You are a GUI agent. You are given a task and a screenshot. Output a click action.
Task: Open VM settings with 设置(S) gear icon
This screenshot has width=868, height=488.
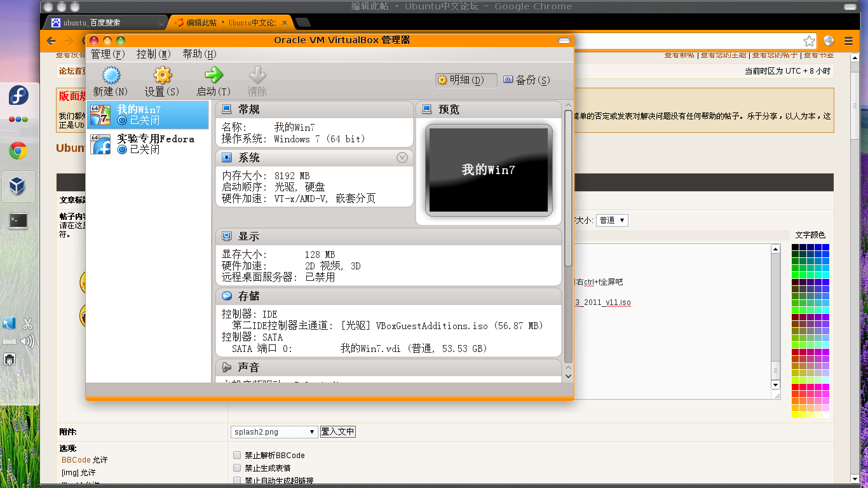point(163,76)
